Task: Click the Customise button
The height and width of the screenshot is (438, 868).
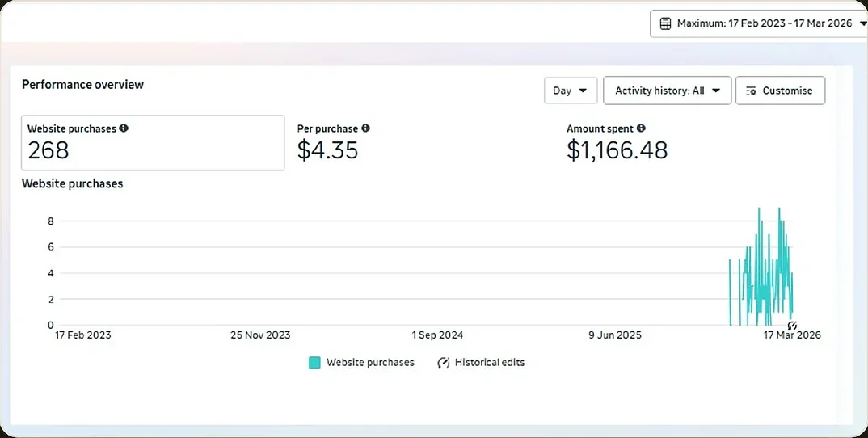Action: pyautogui.click(x=780, y=91)
